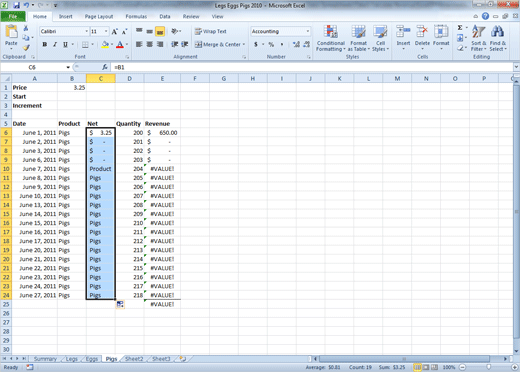Image resolution: width=520 pixels, height=372 pixels.
Task: Open Conditional Formatting menu
Action: click(331, 38)
